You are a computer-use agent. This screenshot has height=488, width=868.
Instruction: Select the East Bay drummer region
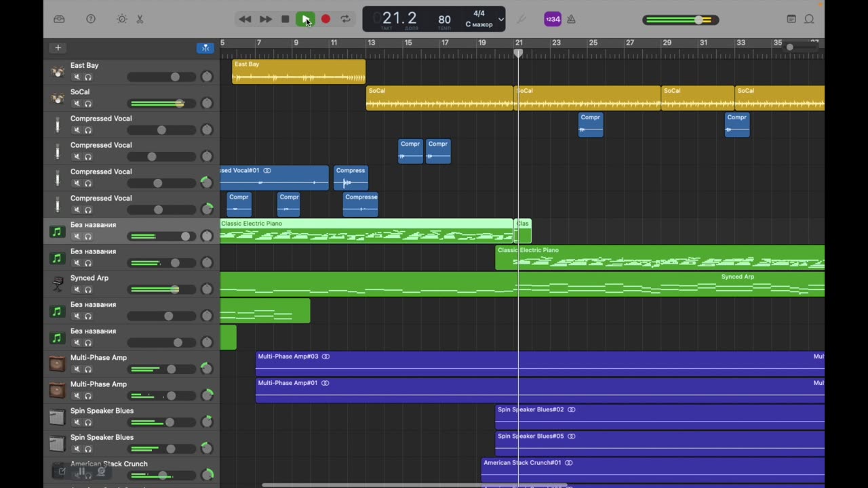click(298, 71)
